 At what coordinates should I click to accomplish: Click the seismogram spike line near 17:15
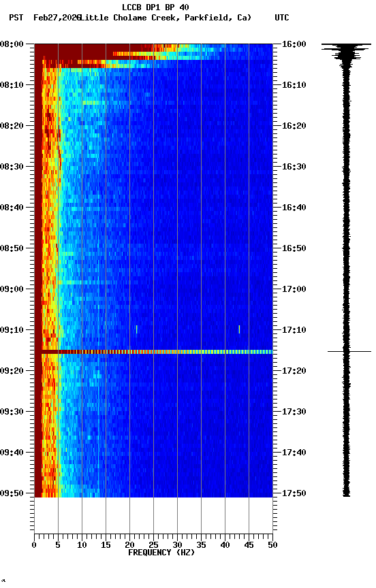[349, 351]
